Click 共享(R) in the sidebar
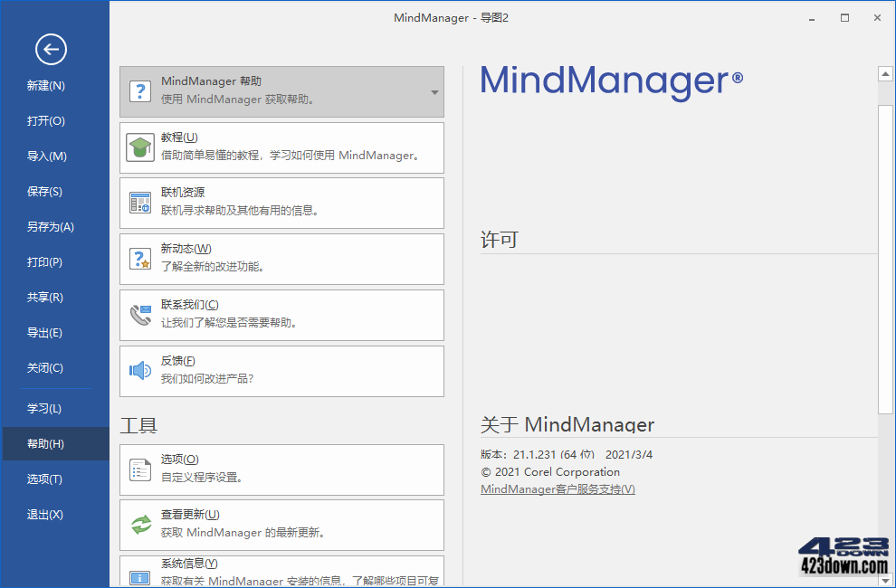This screenshot has width=896, height=588. [x=43, y=297]
